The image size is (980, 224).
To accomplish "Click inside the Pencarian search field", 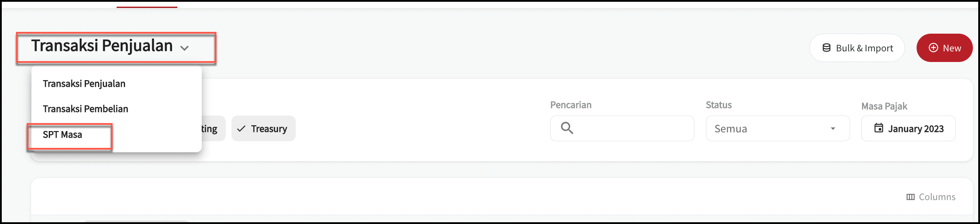I will [x=622, y=128].
